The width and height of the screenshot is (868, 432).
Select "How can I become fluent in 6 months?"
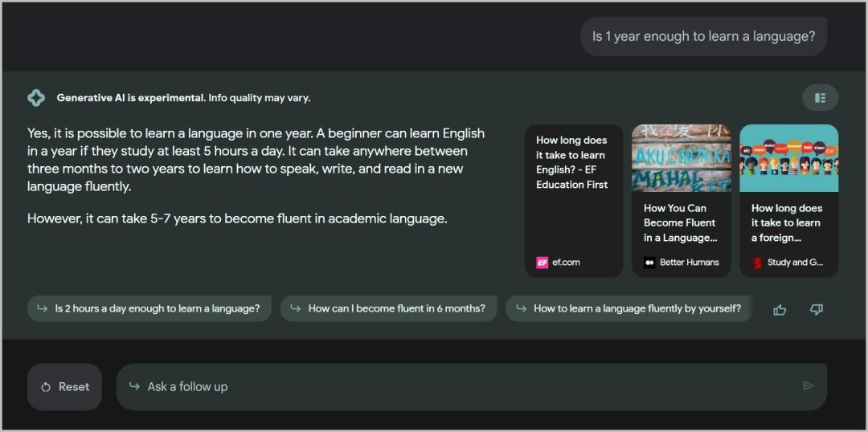389,308
